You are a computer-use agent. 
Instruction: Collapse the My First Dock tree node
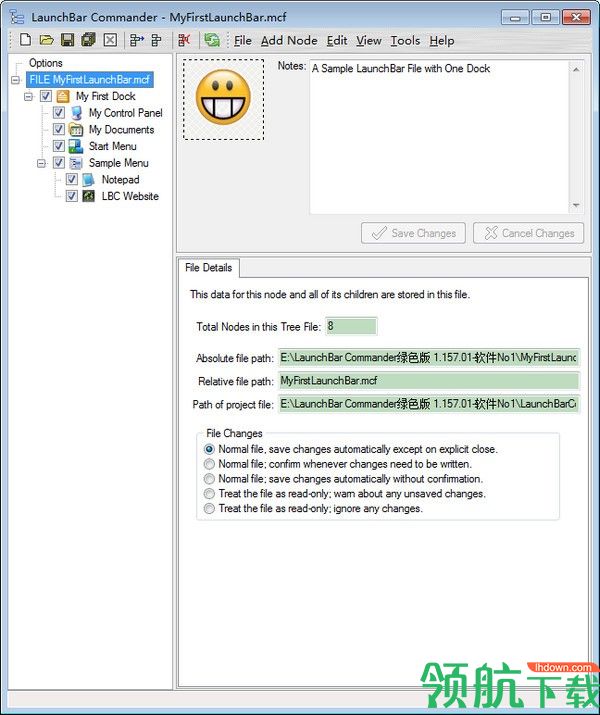(29, 96)
